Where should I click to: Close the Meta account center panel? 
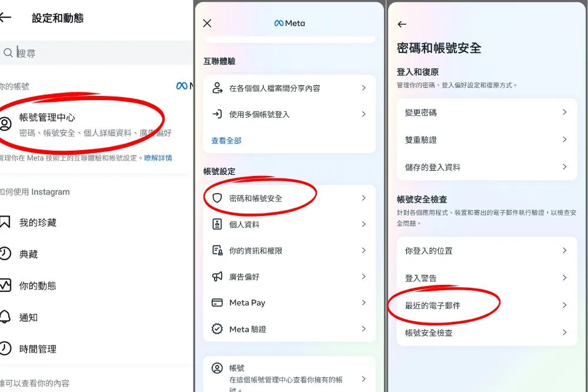click(x=207, y=24)
